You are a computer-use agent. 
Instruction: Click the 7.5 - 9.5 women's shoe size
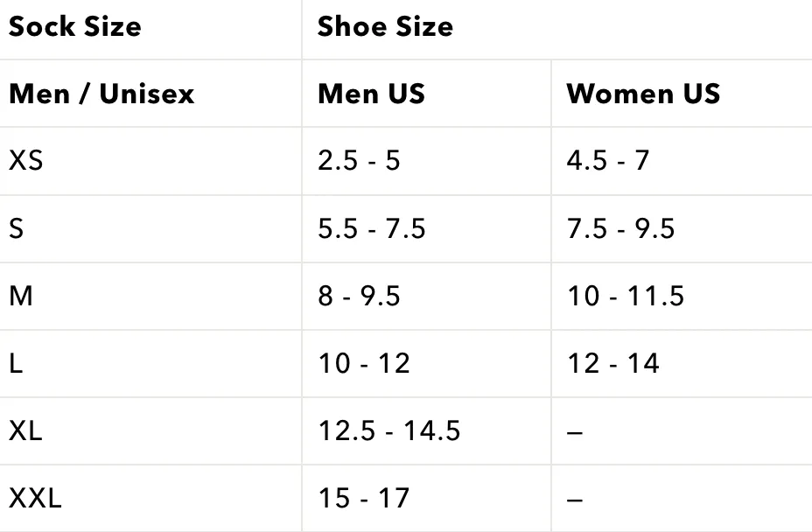pos(621,228)
